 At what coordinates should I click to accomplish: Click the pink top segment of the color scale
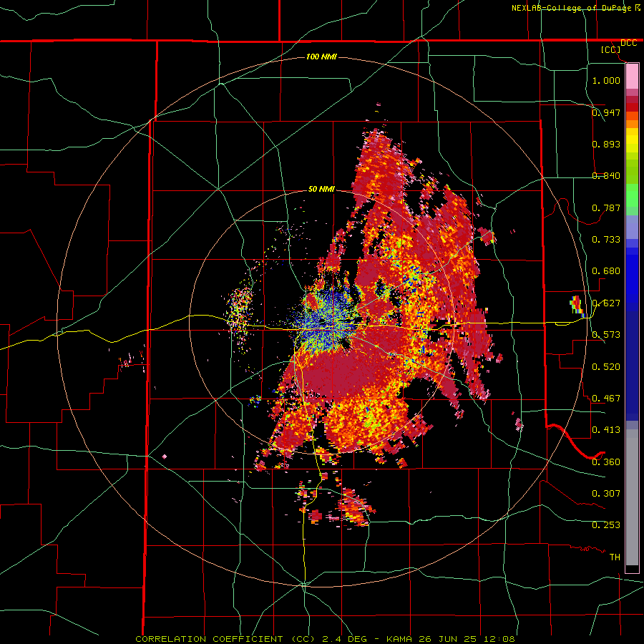tap(632, 77)
